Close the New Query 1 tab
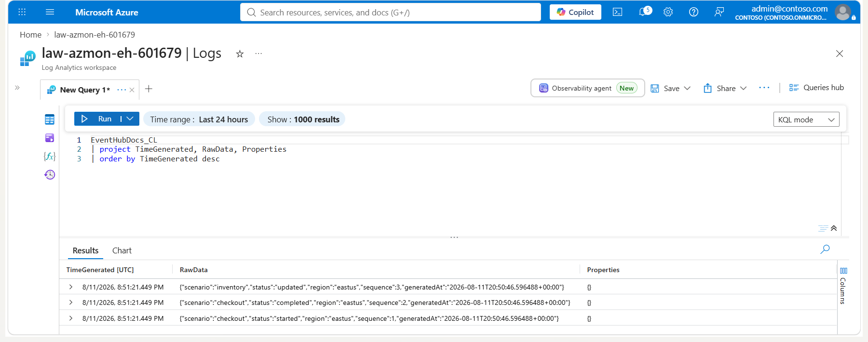Screen dimensions: 868x342 (132, 90)
